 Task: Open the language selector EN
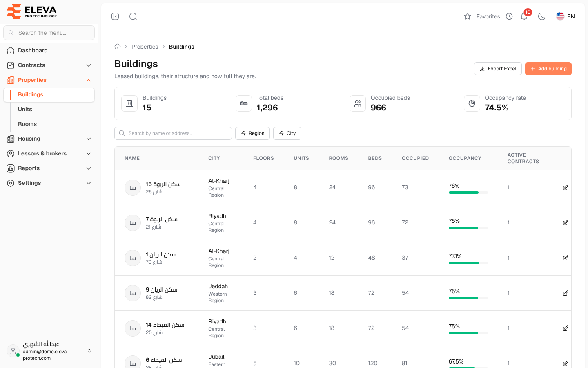point(566,16)
